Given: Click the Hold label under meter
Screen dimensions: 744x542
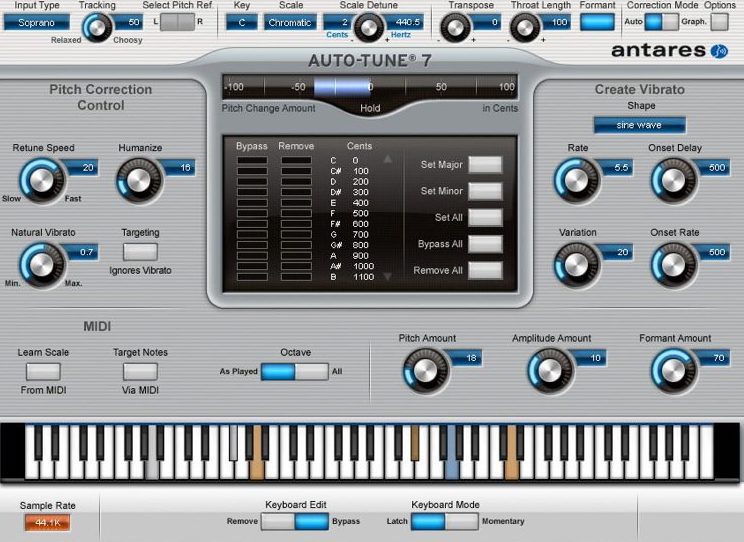Looking at the screenshot, I should click(x=370, y=108).
